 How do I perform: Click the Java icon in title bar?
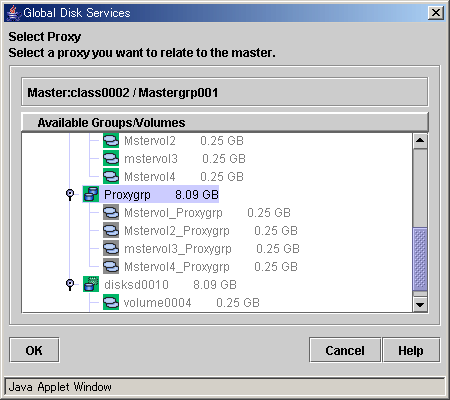click(13, 13)
